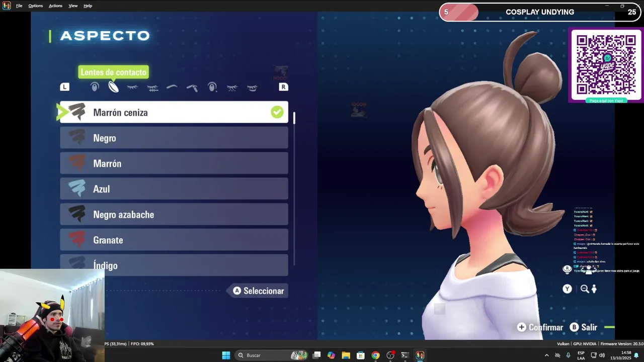Choose the Negro azabache lens color
644x362 pixels.
point(174,215)
